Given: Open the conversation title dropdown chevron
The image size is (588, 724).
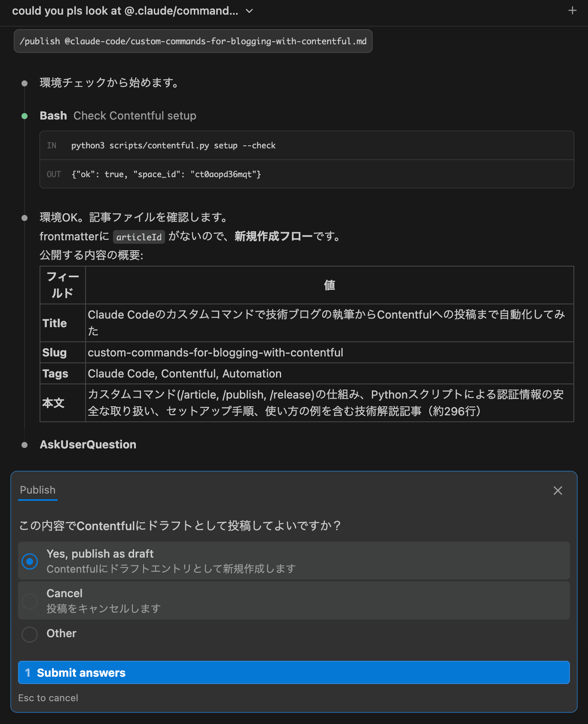Looking at the screenshot, I should coord(248,11).
